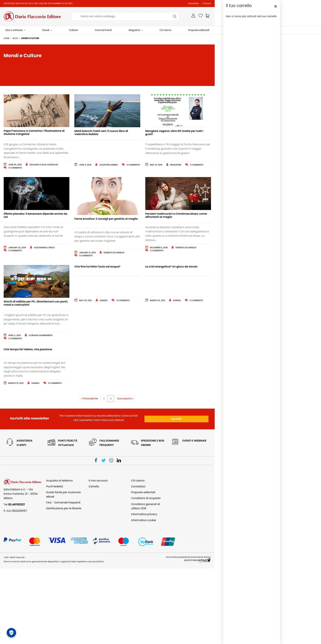Open the construction games article thumbnail
The width and height of the screenshot is (321, 644).
(36, 281)
